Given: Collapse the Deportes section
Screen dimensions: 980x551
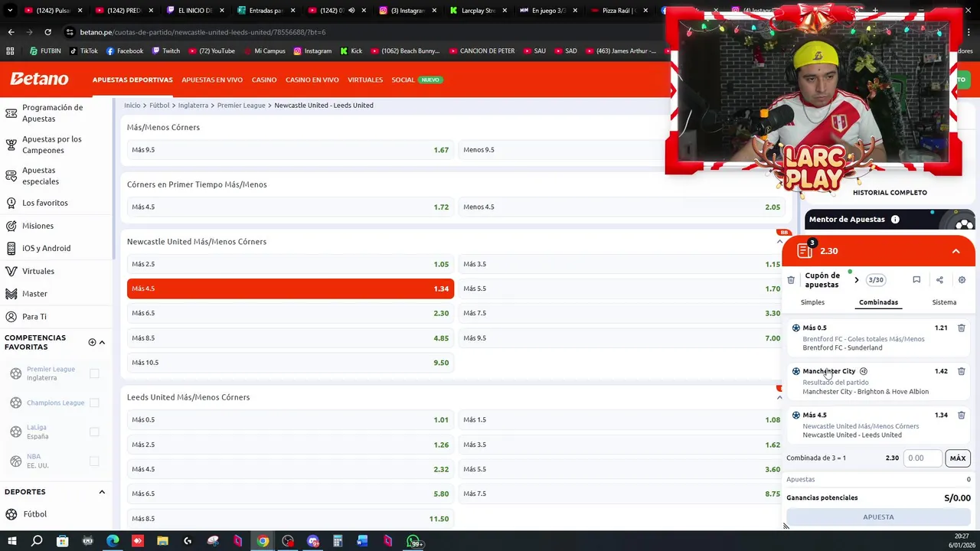Looking at the screenshot, I should coord(102,492).
